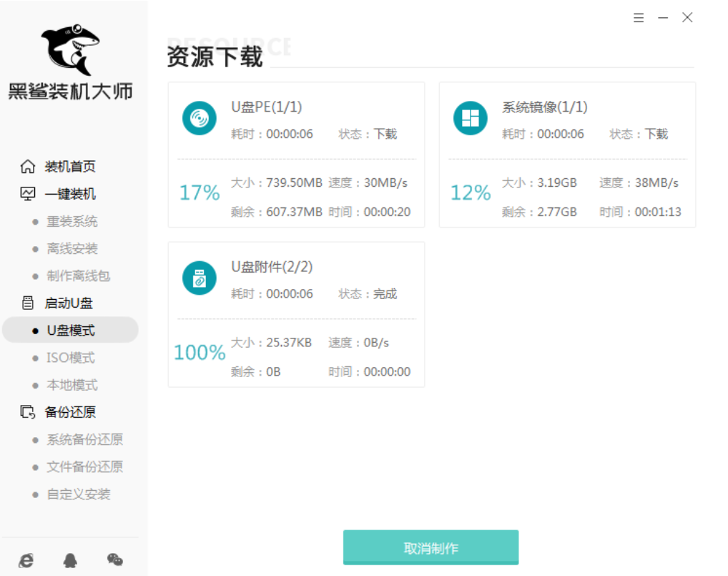The image size is (728, 576).
Task: Expand the 启动U盘 section
Action: 68,303
